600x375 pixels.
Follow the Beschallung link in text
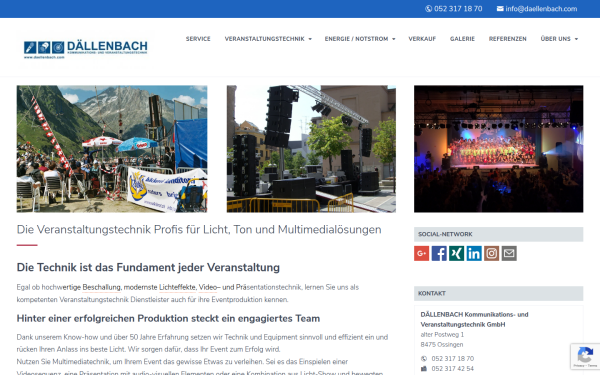pyautogui.click(x=101, y=287)
